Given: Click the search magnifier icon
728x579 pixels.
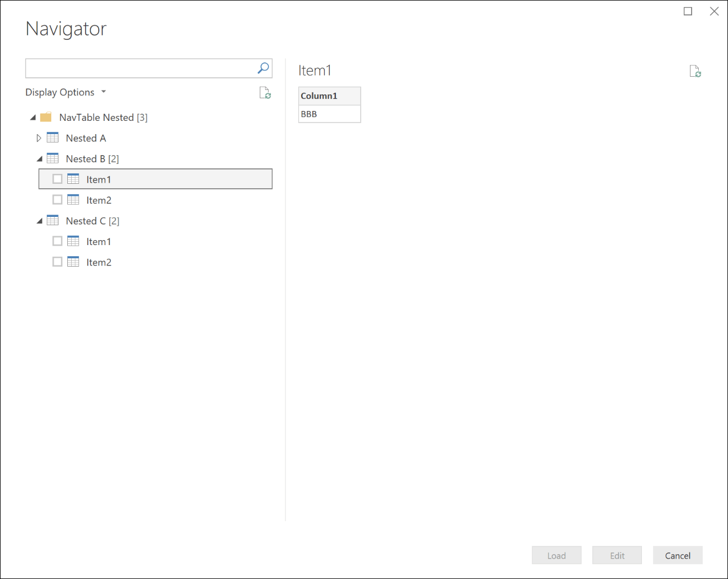Looking at the screenshot, I should coord(263,68).
